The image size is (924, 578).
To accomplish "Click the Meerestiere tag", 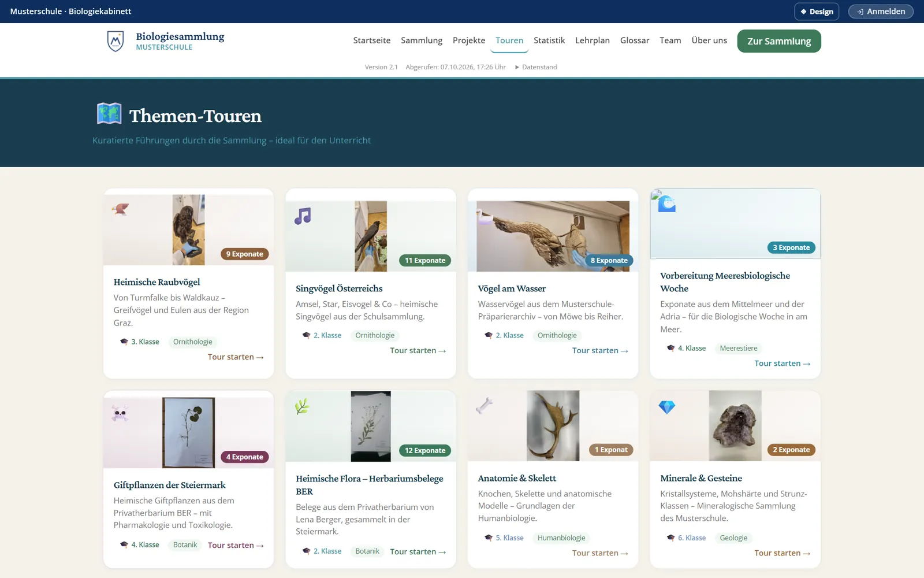I will point(739,349).
